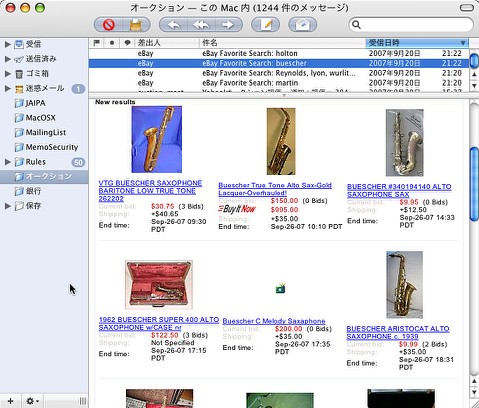Sort by reply bubble status column
The width and height of the screenshot is (479, 408).
pyautogui.click(x=127, y=43)
